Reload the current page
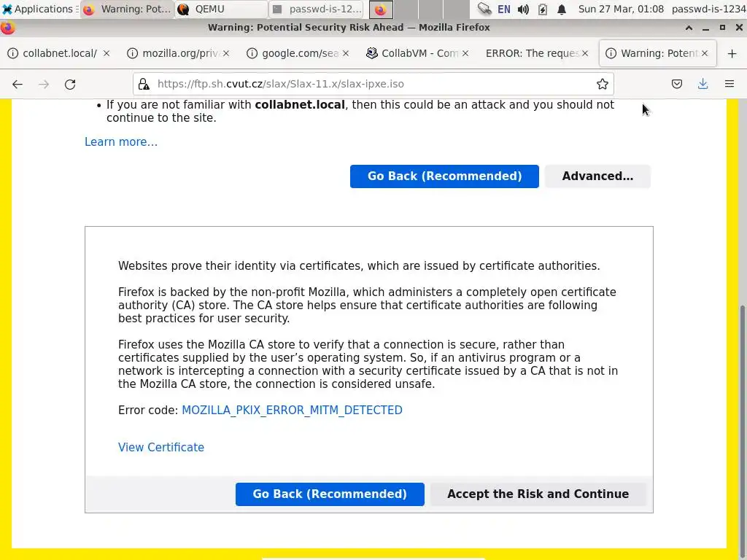Screen dimensions: 747x560 (x=70, y=85)
